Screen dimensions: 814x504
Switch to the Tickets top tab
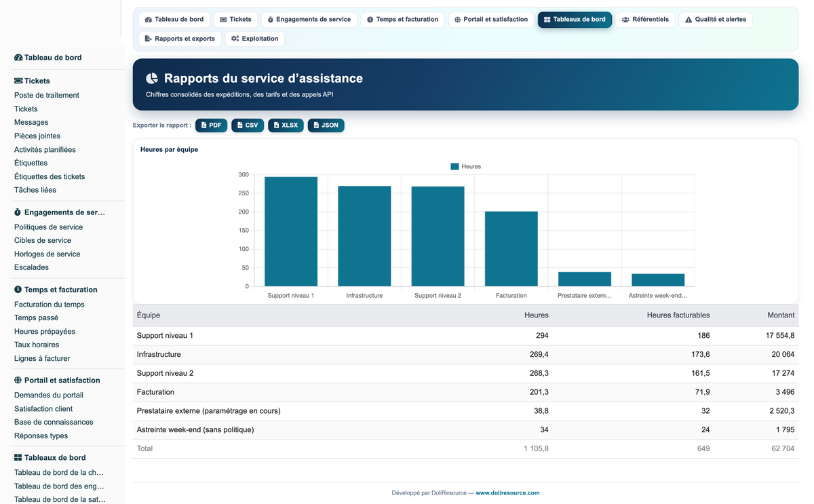click(235, 20)
